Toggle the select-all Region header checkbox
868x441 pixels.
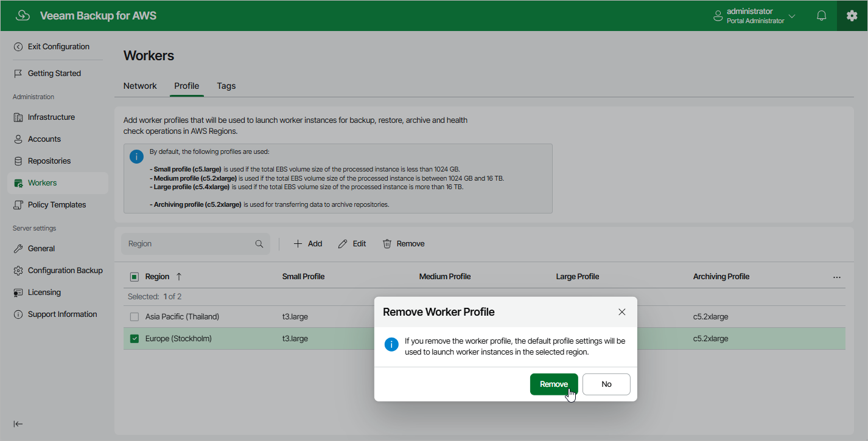(135, 277)
